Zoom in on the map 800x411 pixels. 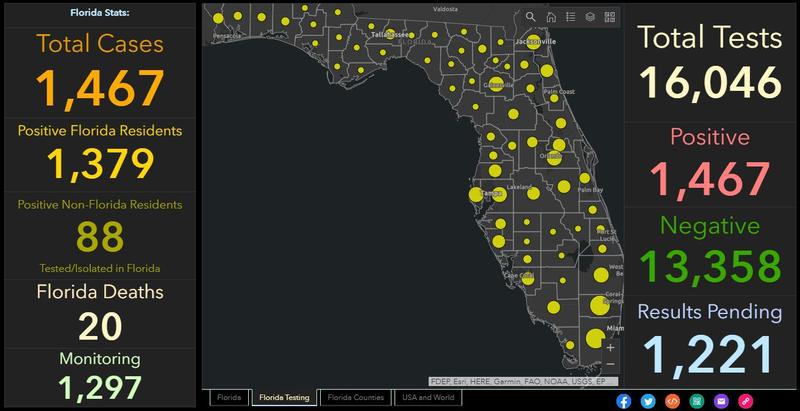coord(610,348)
